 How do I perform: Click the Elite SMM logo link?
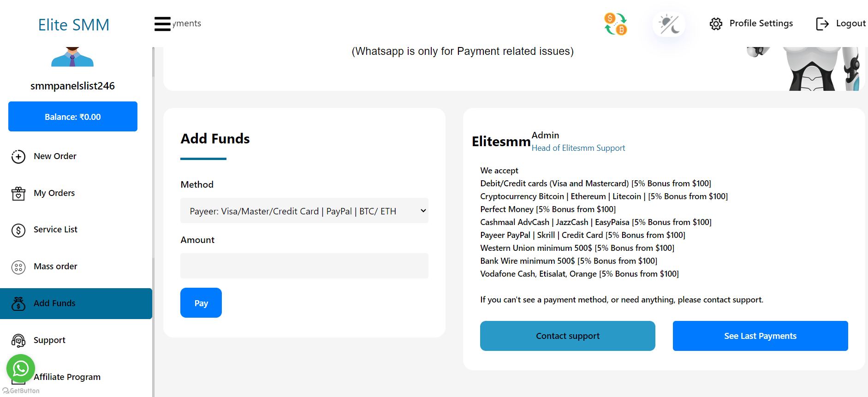click(74, 25)
